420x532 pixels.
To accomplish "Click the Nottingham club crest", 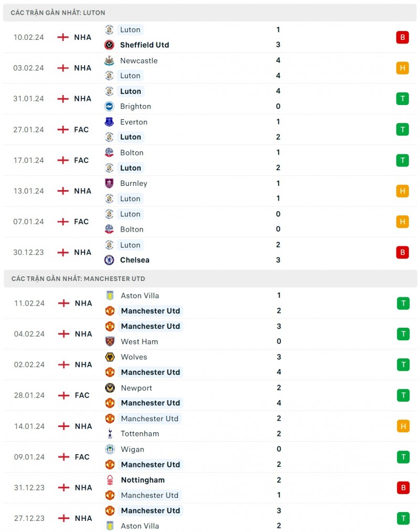I will click(x=110, y=480).
